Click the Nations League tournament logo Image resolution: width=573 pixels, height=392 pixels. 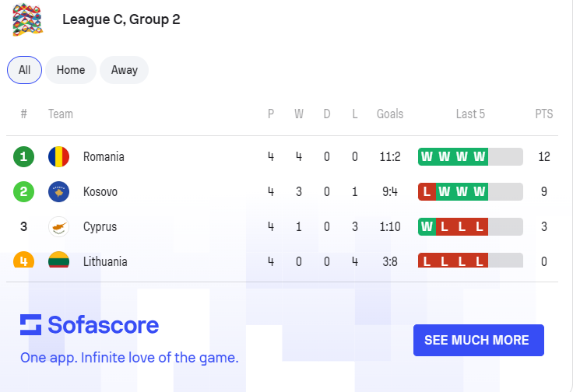pyautogui.click(x=27, y=19)
